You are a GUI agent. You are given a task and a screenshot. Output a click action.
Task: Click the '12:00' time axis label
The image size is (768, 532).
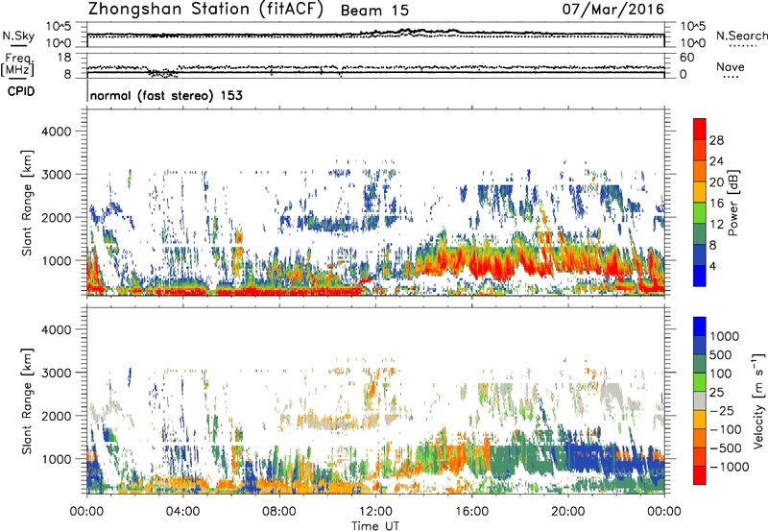pos(375,512)
